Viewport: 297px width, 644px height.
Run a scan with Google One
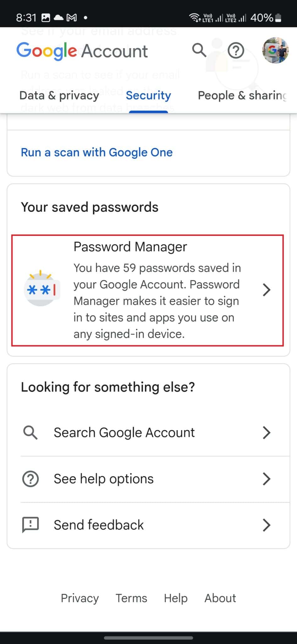(x=96, y=153)
